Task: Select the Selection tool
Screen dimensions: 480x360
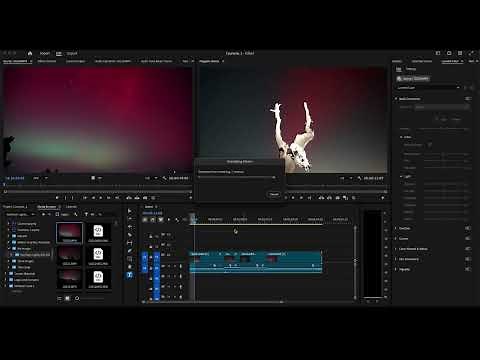Action: 130,211
